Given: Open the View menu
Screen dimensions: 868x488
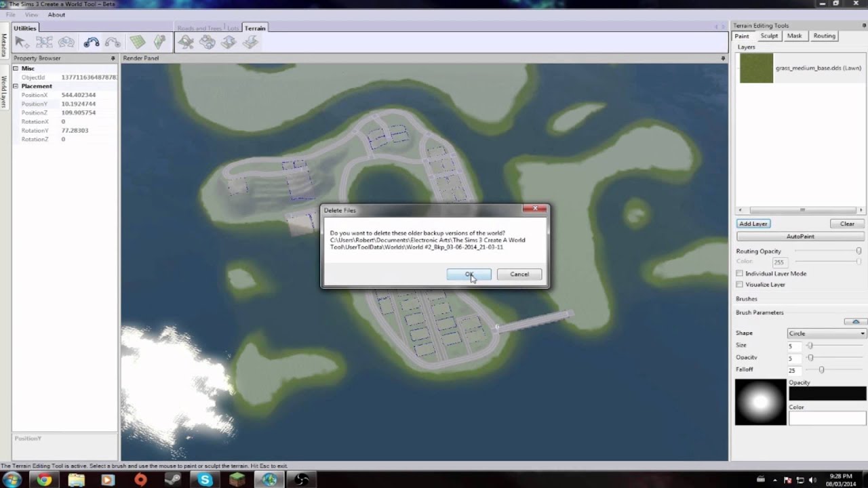Looking at the screenshot, I should click(31, 14).
